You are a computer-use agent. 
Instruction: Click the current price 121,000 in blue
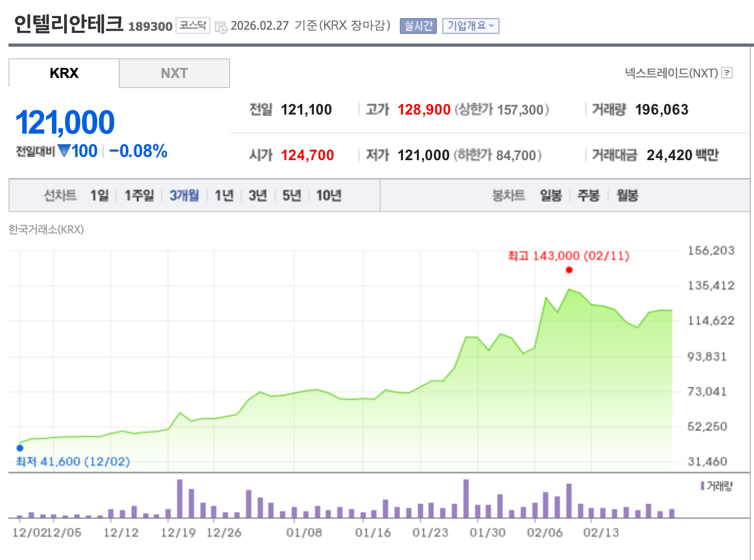point(65,122)
